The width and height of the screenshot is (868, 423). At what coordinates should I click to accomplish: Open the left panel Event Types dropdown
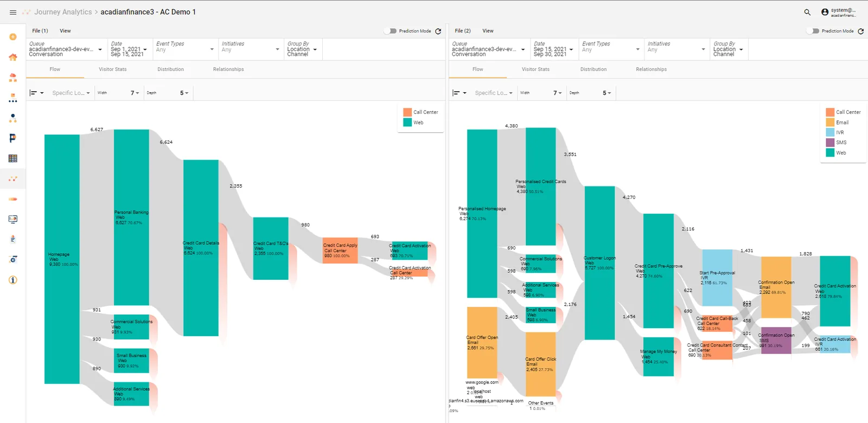pyautogui.click(x=185, y=49)
